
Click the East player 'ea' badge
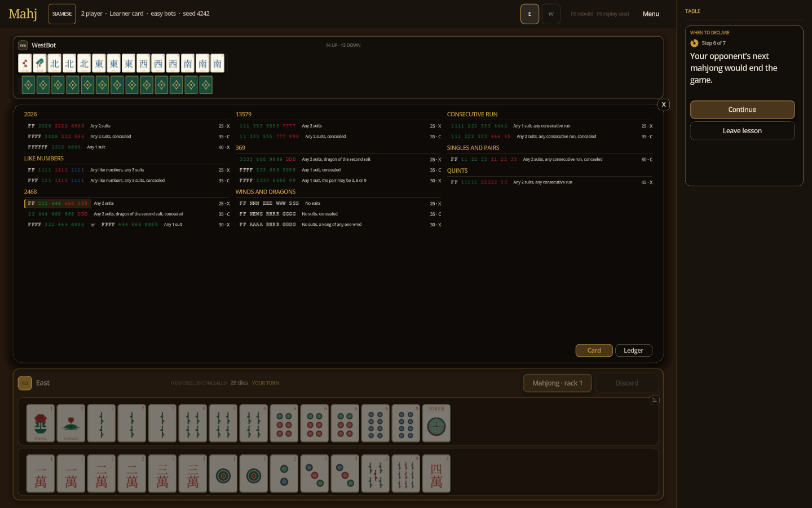25,383
